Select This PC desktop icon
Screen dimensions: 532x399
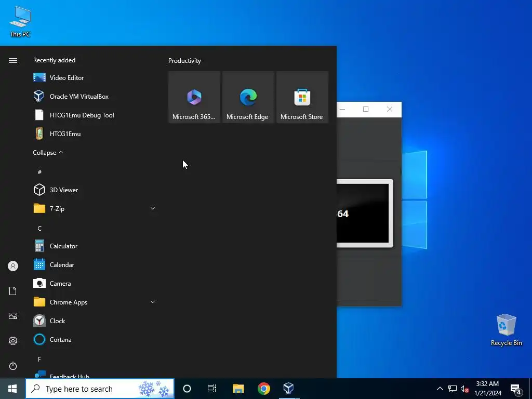(20, 21)
